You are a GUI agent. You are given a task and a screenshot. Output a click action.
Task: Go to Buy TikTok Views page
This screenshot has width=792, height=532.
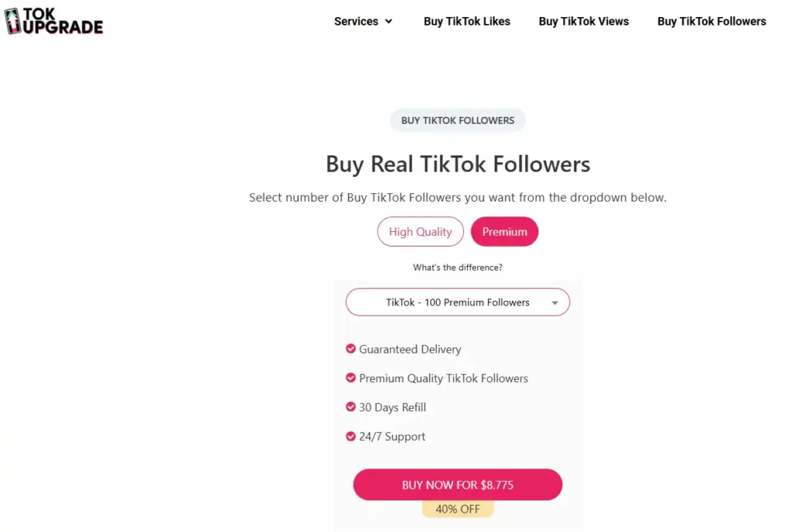coord(584,21)
